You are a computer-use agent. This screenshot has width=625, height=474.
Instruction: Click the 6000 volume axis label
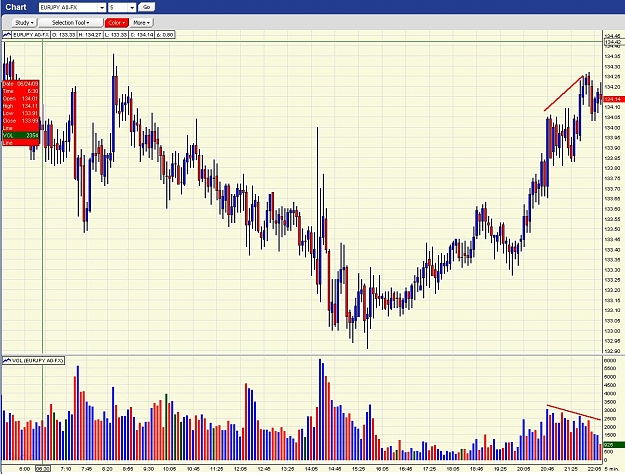coord(610,360)
